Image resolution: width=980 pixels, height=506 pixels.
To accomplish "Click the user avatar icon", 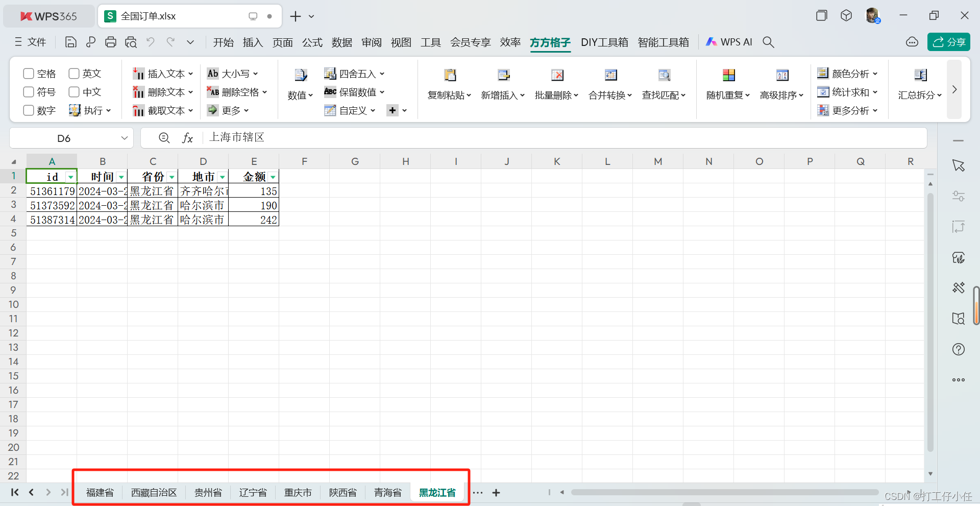I will click(x=873, y=15).
